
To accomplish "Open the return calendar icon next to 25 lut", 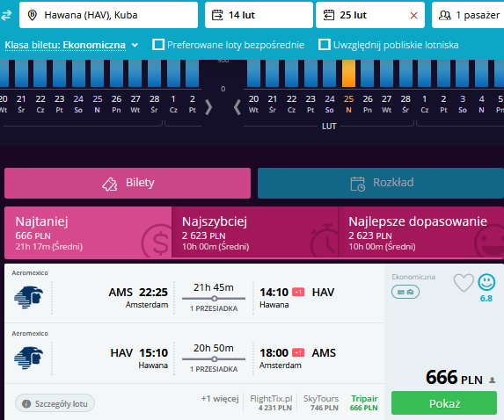I will click(328, 15).
